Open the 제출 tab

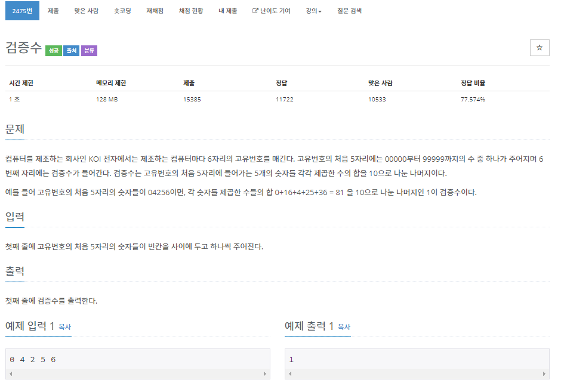(x=53, y=11)
